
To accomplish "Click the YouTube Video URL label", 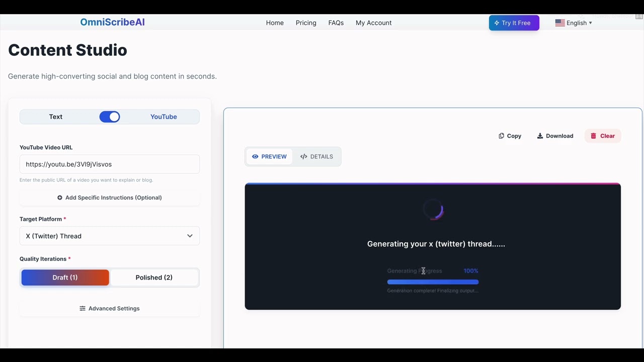I will [x=46, y=147].
